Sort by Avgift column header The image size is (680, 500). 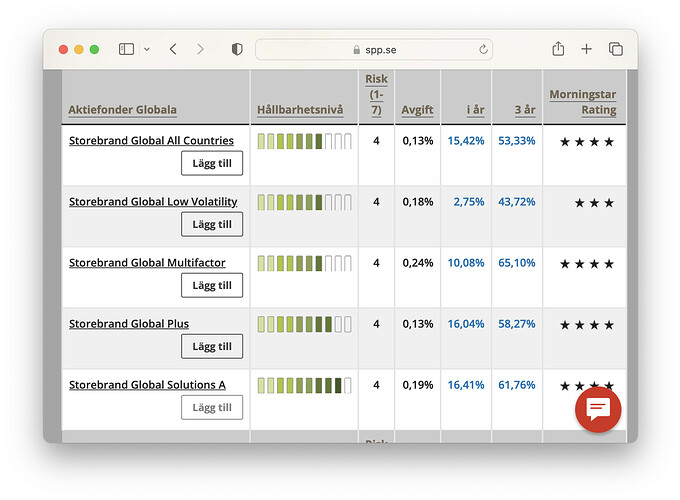[417, 110]
